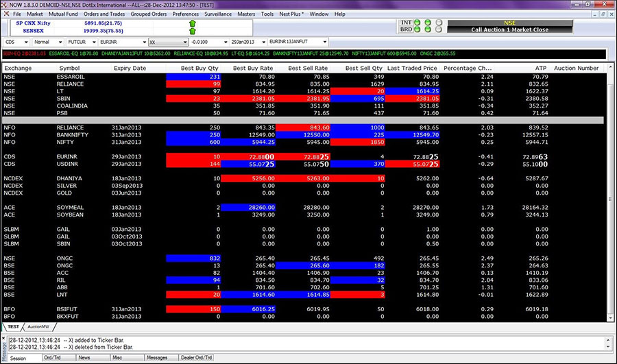
Task: Open the Surveillance menu
Action: [217, 14]
